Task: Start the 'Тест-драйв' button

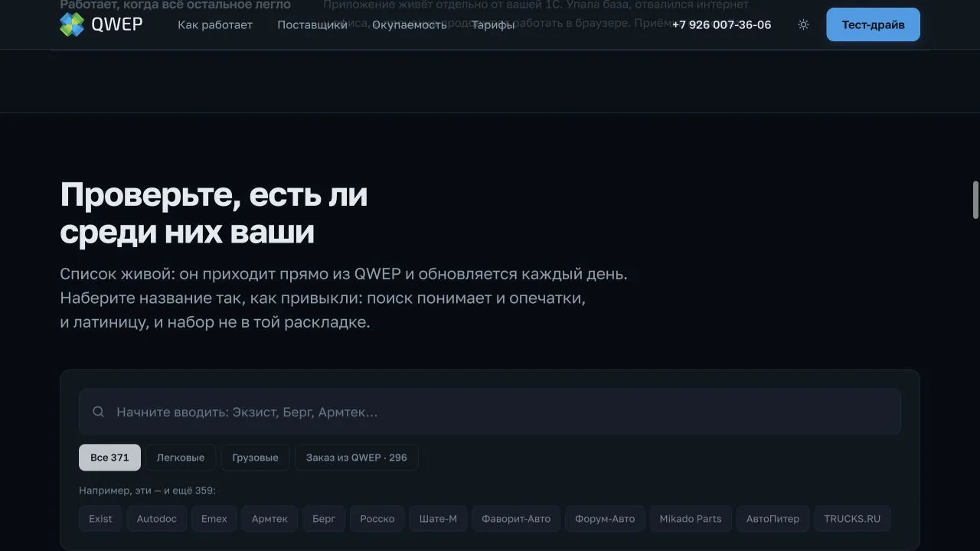Action: point(873,24)
